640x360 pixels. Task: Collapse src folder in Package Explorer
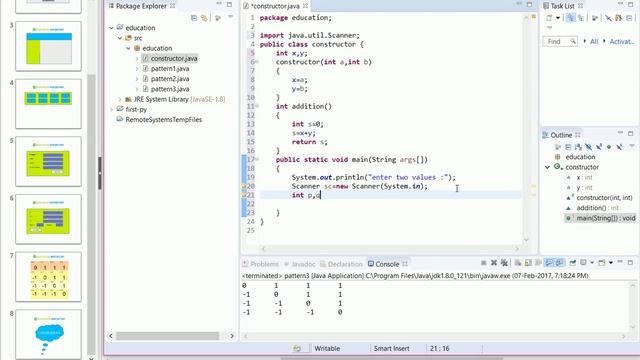(x=120, y=38)
